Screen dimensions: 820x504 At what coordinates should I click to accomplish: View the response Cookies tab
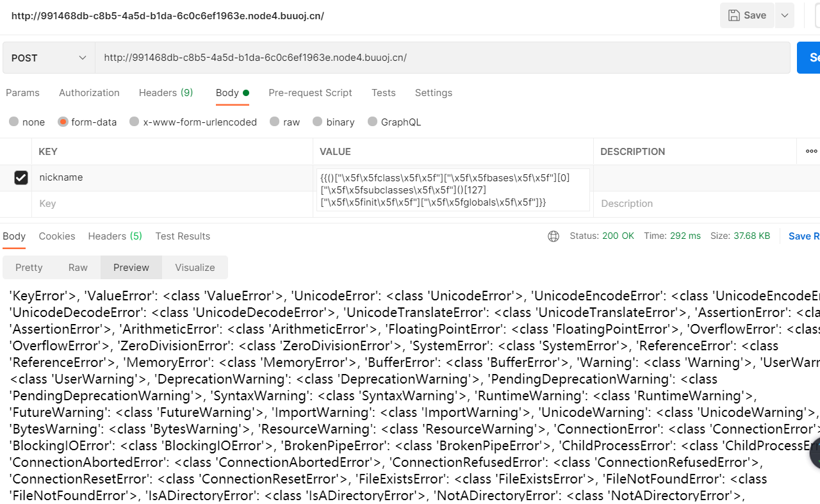(56, 236)
